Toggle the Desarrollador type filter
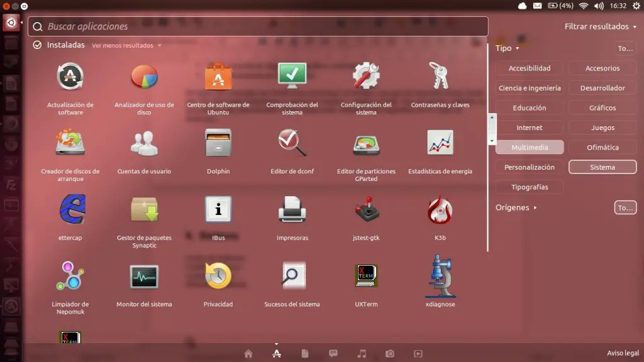 [x=602, y=88]
